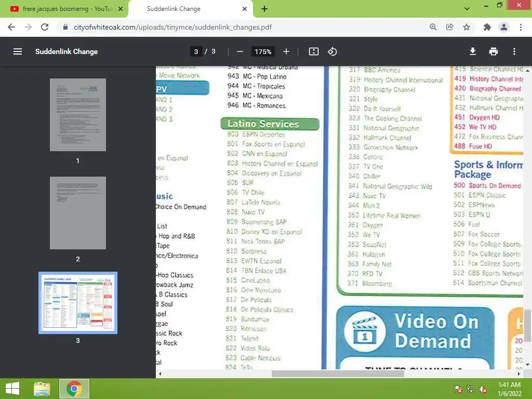Select the Suddenlink Change tab
The height and width of the screenshot is (399, 532).
191,9
